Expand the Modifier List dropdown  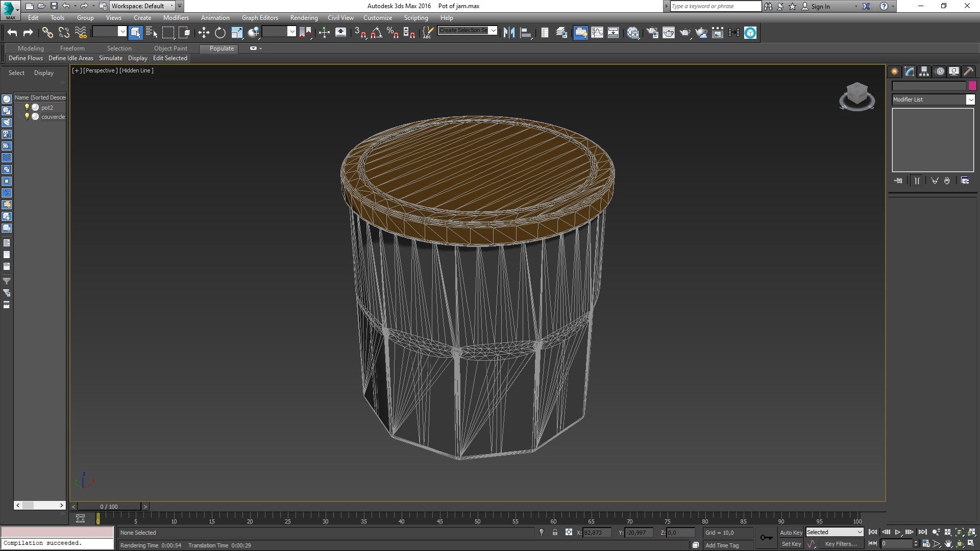point(970,99)
